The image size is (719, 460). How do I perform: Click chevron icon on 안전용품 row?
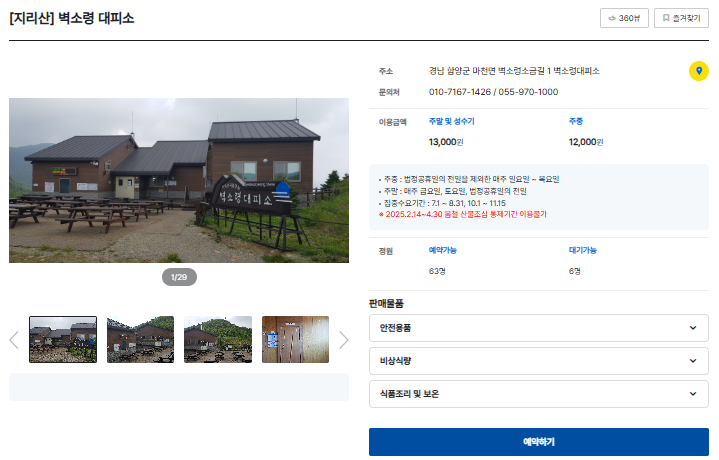click(693, 328)
